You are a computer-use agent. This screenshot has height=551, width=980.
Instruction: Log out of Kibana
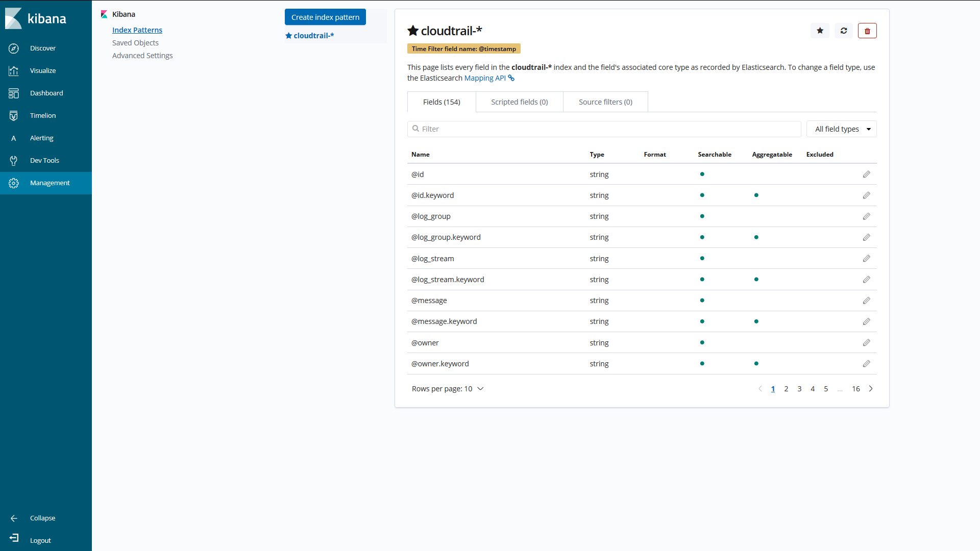pyautogui.click(x=40, y=540)
